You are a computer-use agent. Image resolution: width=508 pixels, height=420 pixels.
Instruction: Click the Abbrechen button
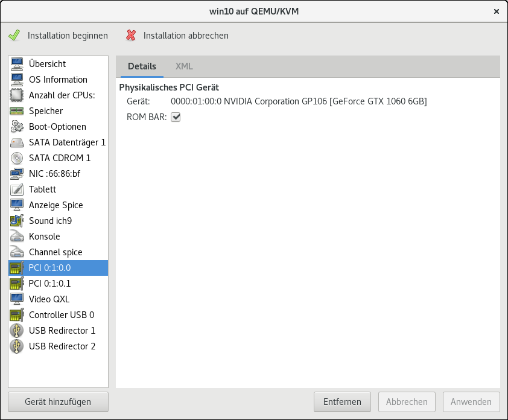tap(407, 402)
